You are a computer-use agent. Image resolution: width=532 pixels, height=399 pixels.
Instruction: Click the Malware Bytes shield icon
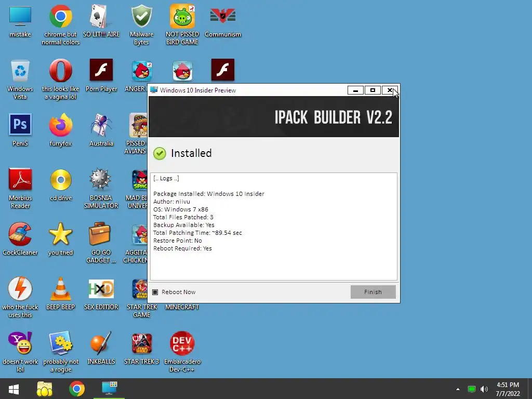(141, 16)
